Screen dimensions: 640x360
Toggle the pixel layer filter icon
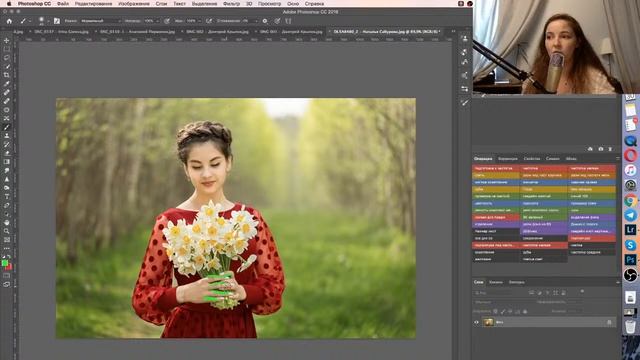[x=531, y=293]
